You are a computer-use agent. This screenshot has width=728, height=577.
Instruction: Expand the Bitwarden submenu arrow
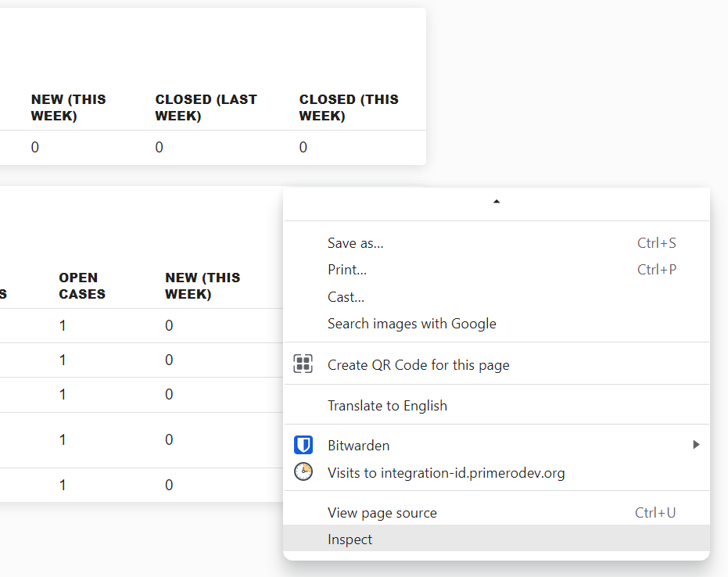click(x=696, y=445)
